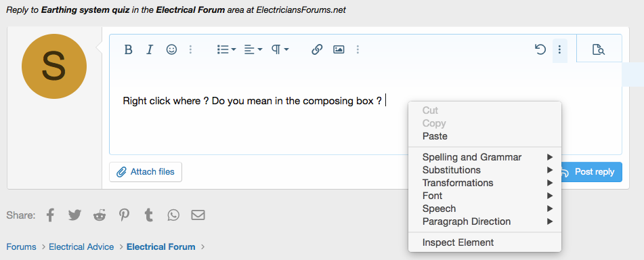Open the list dropdown in toolbar
The width and height of the screenshot is (644, 260).
pos(226,49)
